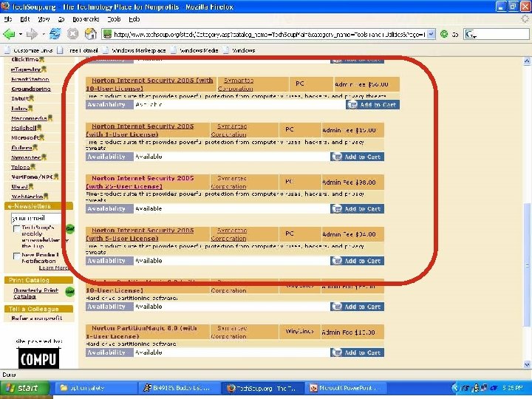Viewport: 532px width, 399px height.
Task: Add PartitionMagic 1-User License to cart
Action: [x=358, y=352]
